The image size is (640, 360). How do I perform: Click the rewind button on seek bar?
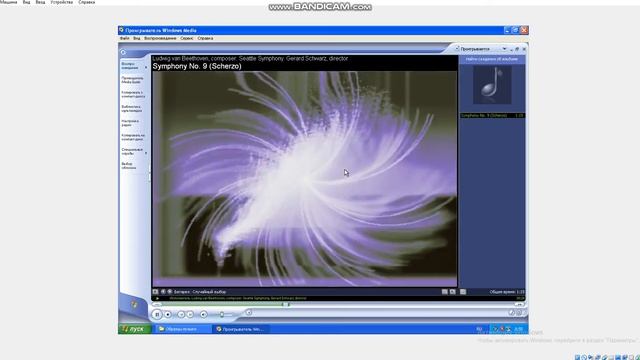click(157, 304)
